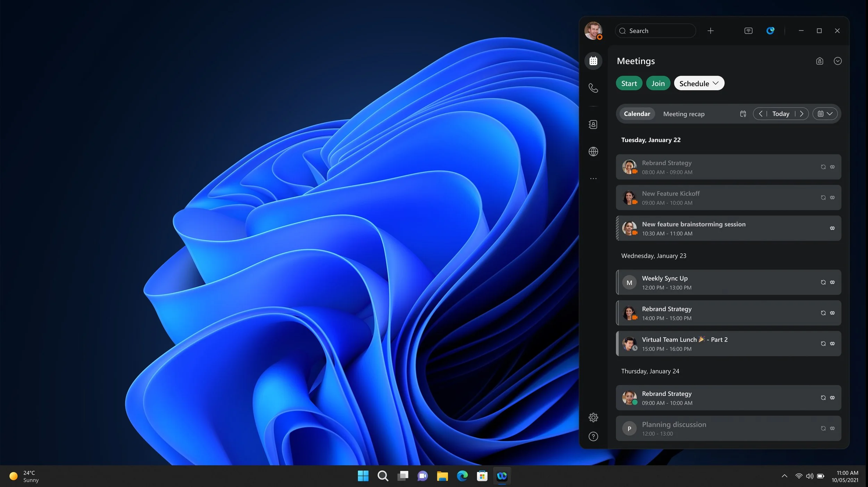Click your profile picture with status indicator

[x=593, y=31]
